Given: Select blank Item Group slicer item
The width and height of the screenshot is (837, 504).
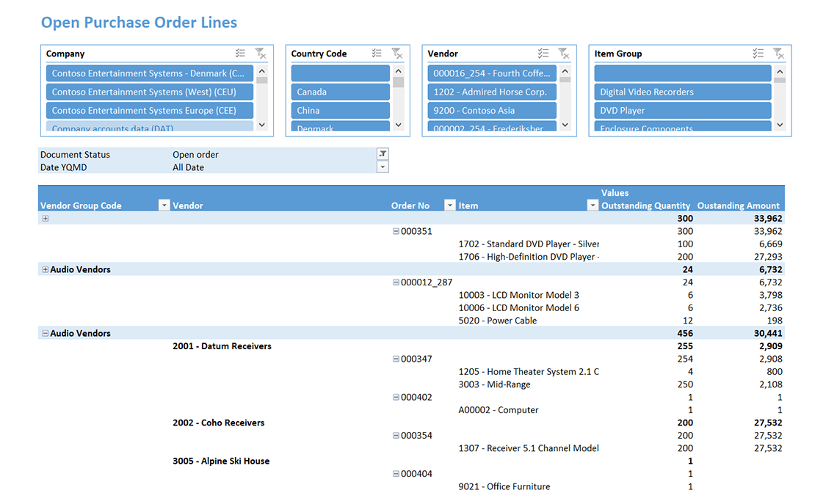Looking at the screenshot, I should 683,73.
